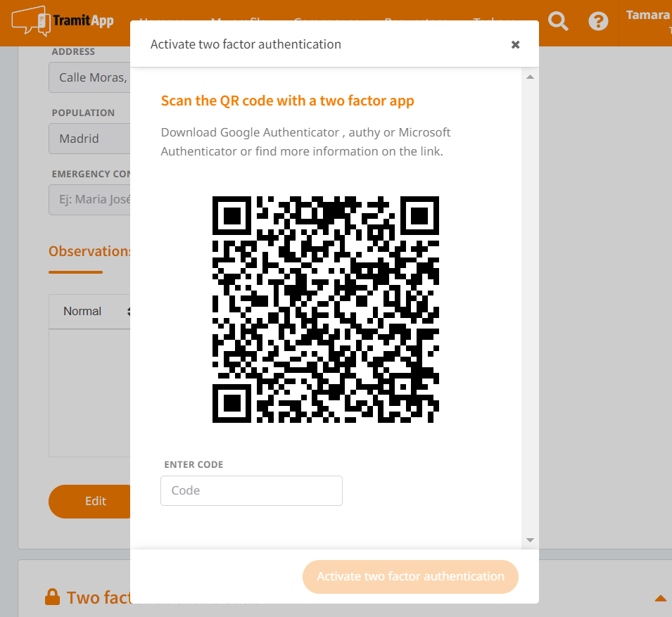Click the Population field showing Madrid
The height and width of the screenshot is (617, 672).
click(x=89, y=139)
